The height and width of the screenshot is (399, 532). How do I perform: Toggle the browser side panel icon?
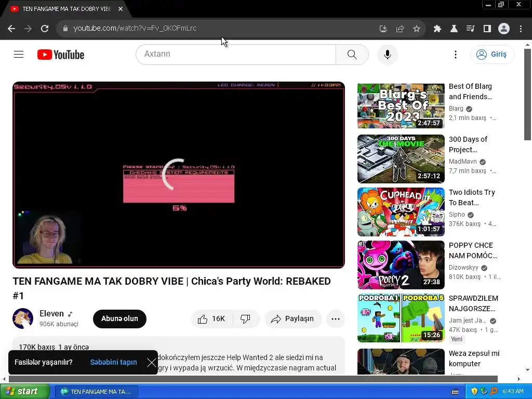point(487,29)
